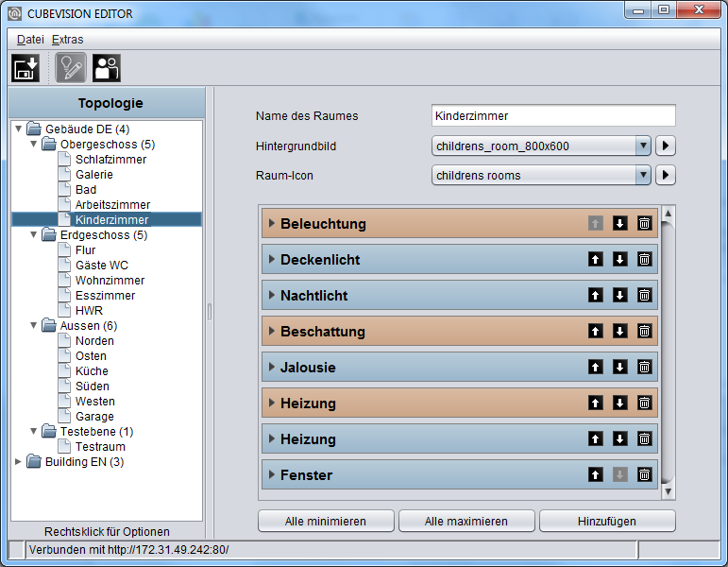Move Jalousie up
Image resolution: width=728 pixels, height=567 pixels.
[x=596, y=368]
